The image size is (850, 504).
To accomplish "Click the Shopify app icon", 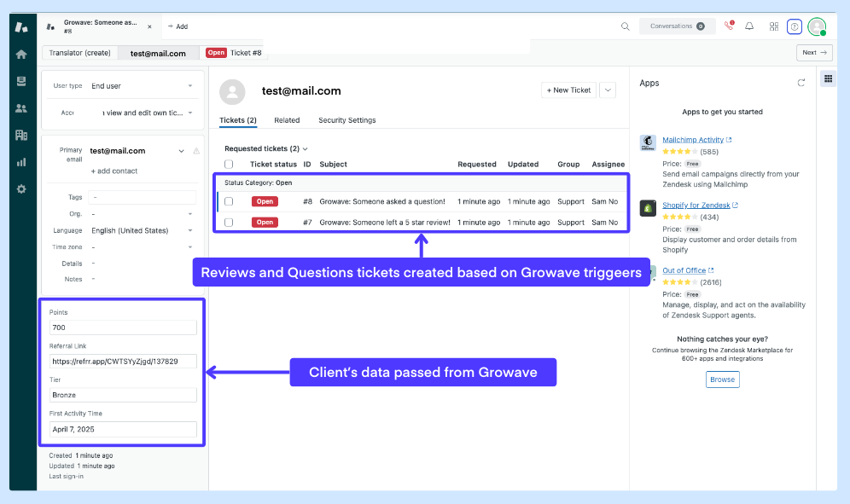I will click(x=648, y=208).
